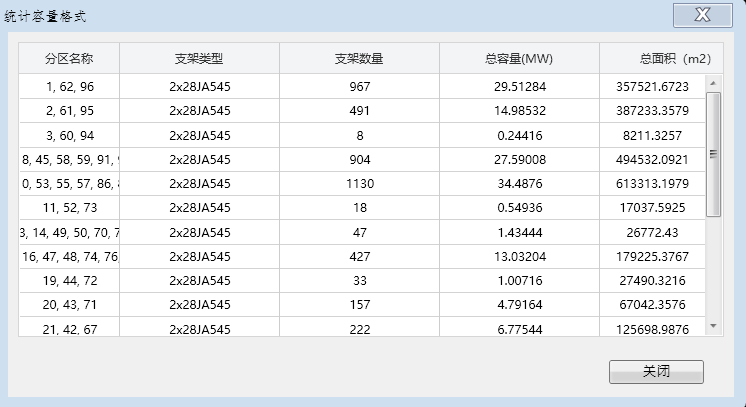
Task: Select the cell with bracket count 1130
Action: (x=359, y=183)
